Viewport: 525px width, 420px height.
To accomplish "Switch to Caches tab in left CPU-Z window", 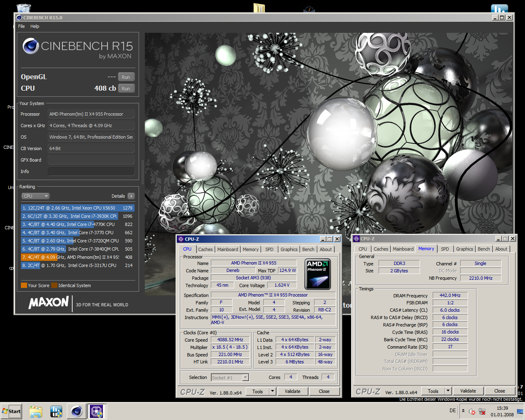I will [205, 249].
